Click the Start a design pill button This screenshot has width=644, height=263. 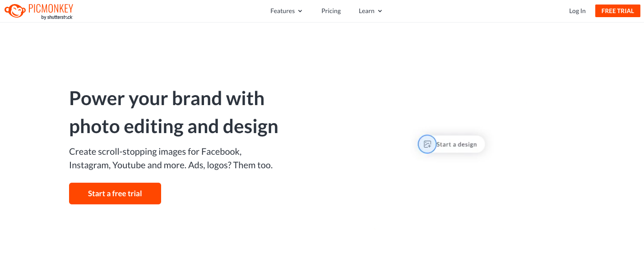coord(451,144)
